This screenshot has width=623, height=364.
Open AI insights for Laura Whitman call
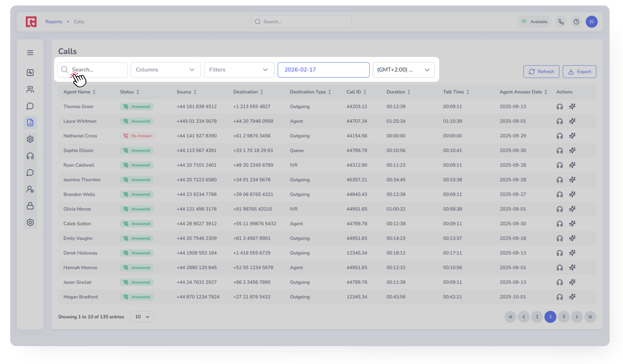point(572,121)
